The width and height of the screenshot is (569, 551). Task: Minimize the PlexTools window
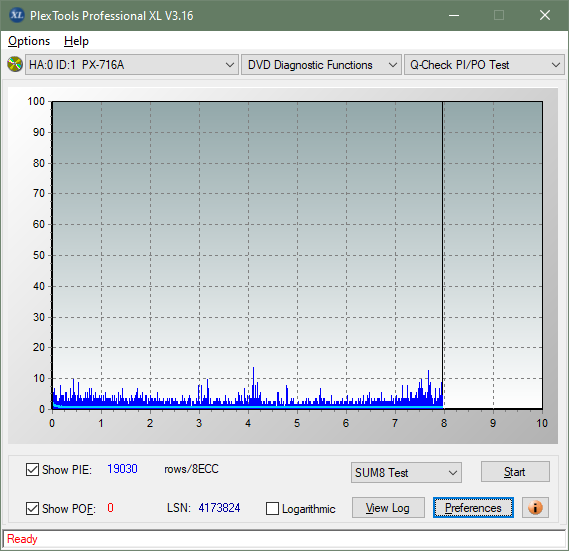click(454, 15)
